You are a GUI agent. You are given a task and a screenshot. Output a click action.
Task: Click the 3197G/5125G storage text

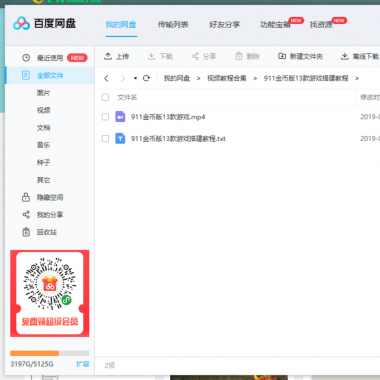pos(32,364)
